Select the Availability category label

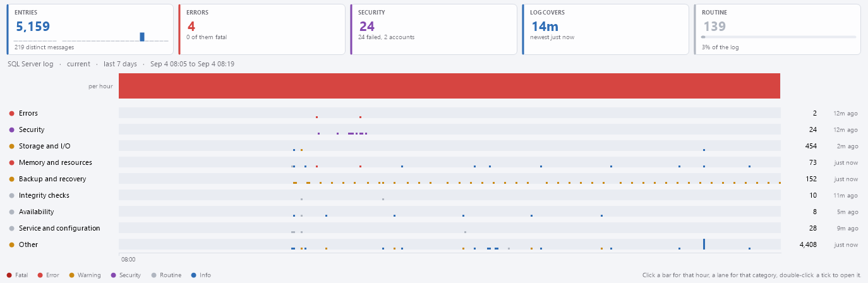click(37, 212)
